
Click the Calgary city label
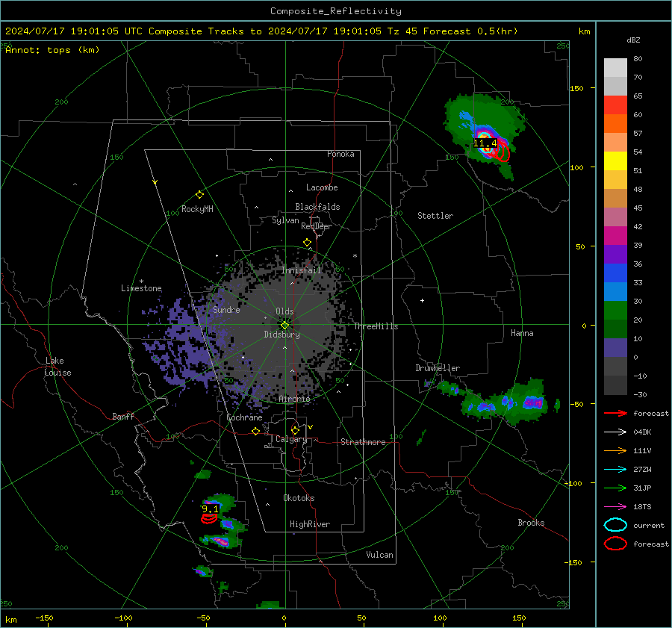(x=291, y=439)
